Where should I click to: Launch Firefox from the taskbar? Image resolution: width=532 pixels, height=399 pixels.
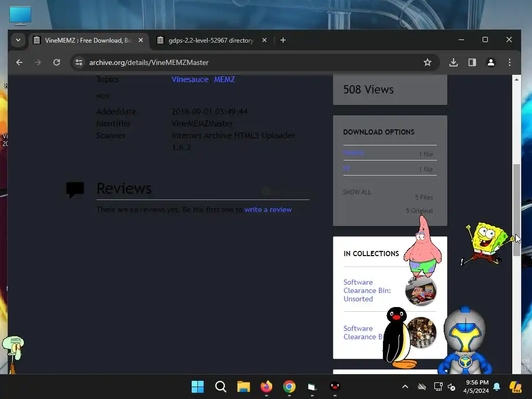click(x=267, y=387)
